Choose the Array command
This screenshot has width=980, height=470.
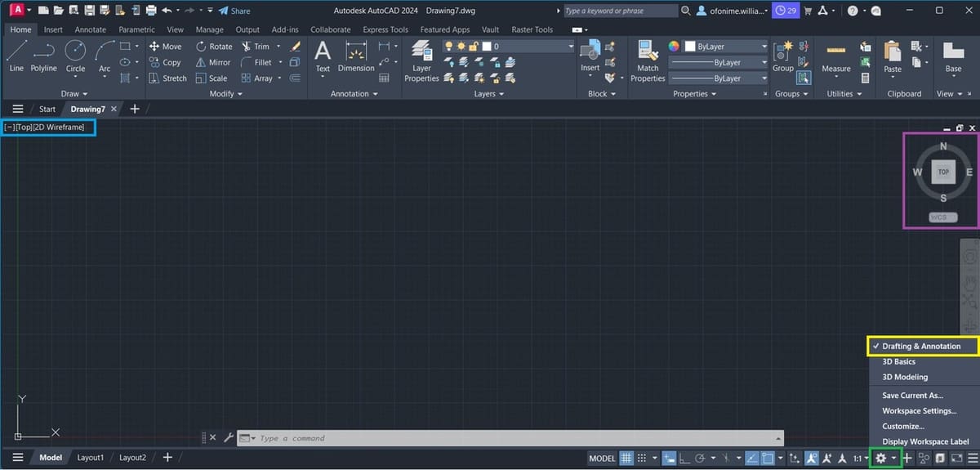tap(257, 78)
